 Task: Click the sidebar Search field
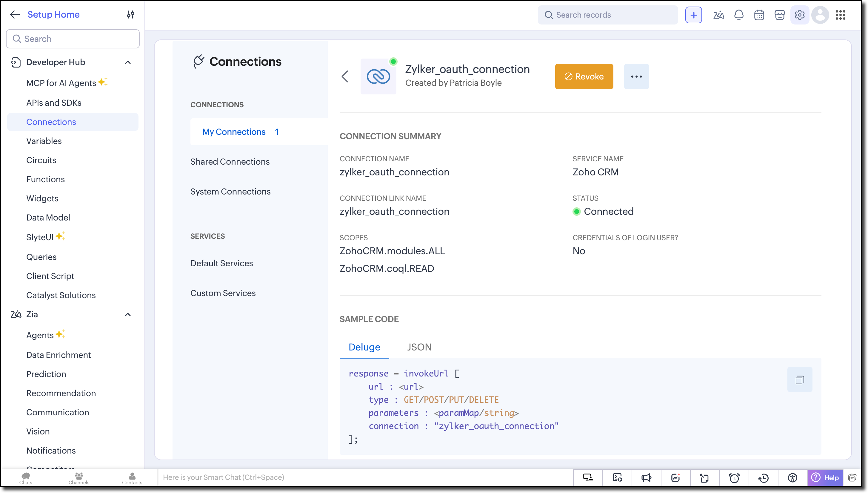click(x=73, y=39)
